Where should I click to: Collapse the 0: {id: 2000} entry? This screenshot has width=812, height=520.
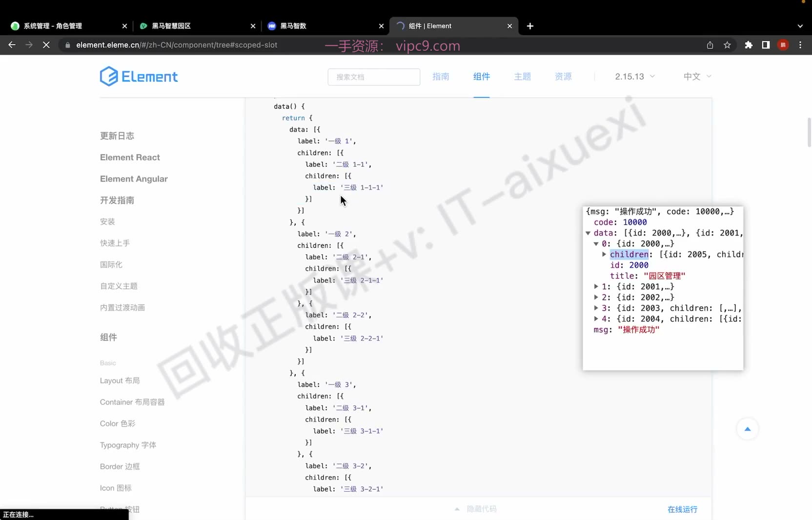(596, 244)
